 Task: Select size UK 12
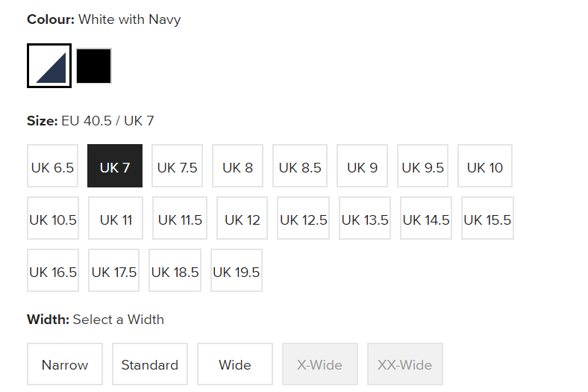coord(243,218)
